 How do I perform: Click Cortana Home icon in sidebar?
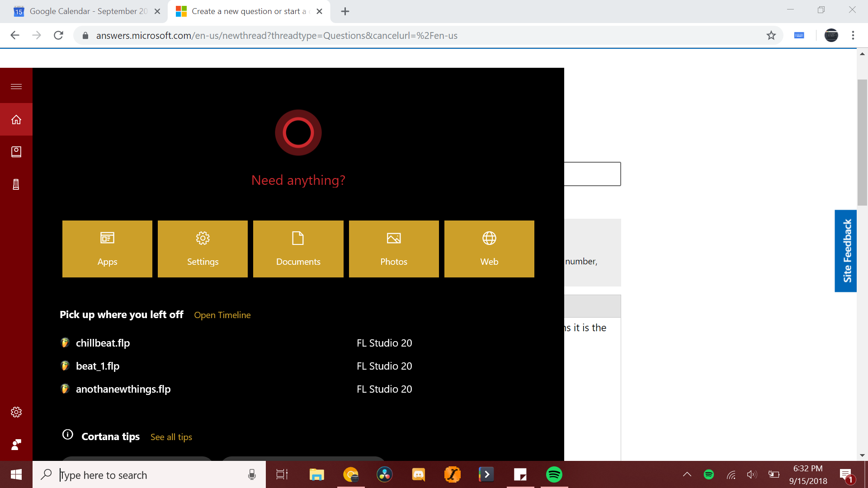pos(16,120)
